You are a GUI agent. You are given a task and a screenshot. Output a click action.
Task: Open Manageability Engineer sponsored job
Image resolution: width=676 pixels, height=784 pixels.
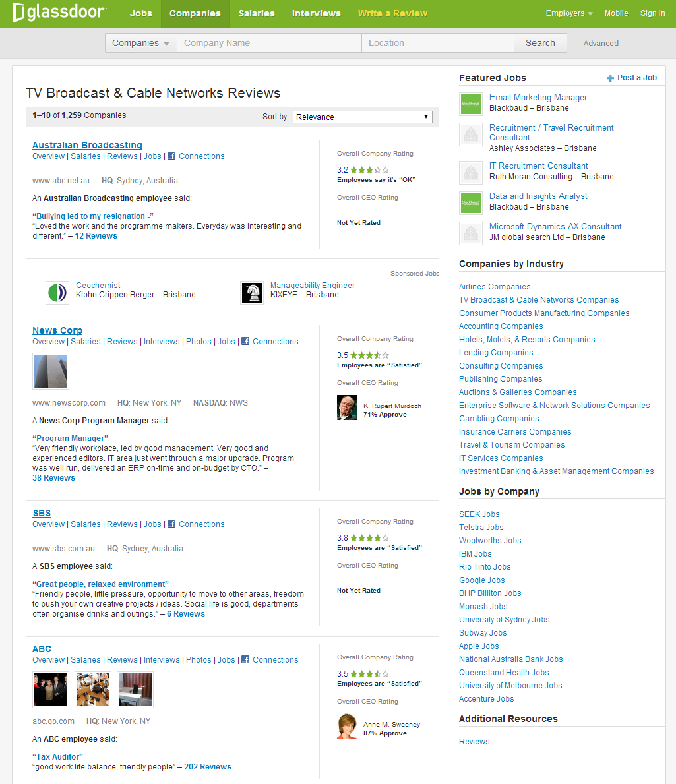click(x=313, y=285)
